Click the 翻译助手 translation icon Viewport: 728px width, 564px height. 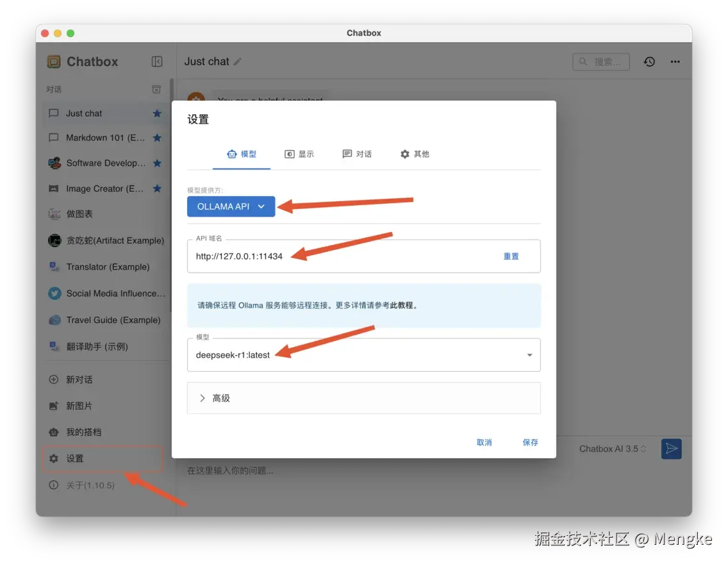[54, 346]
